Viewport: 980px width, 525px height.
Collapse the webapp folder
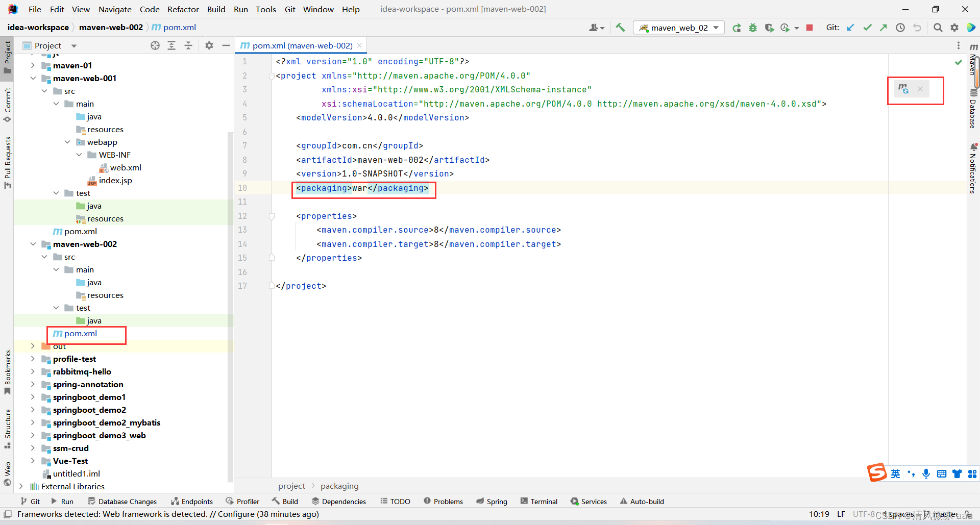(x=67, y=142)
